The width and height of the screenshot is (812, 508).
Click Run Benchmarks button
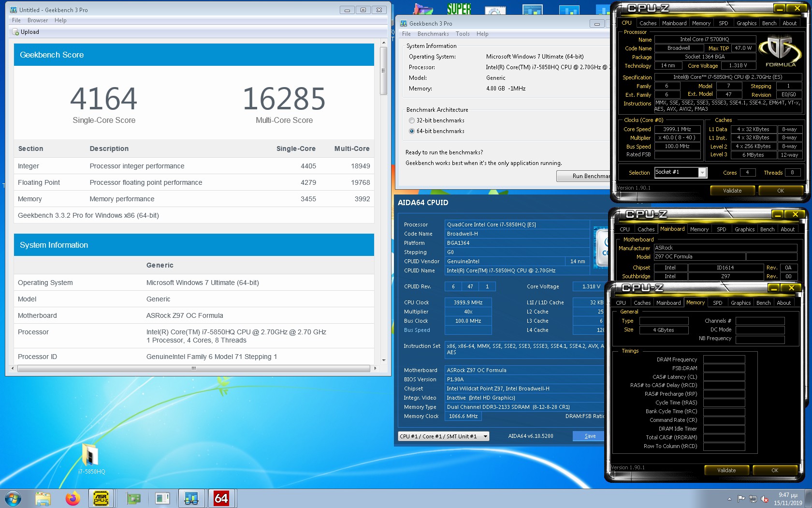[x=583, y=176]
